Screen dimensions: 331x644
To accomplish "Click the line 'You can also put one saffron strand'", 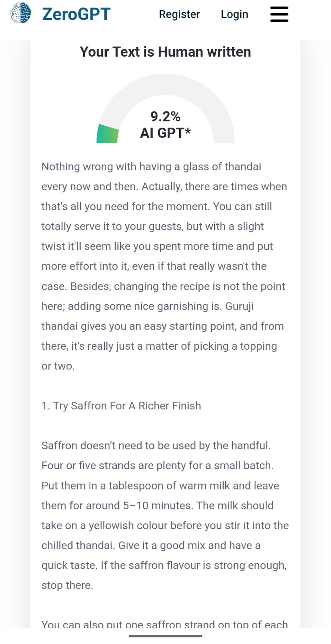I will click(x=165, y=623).
